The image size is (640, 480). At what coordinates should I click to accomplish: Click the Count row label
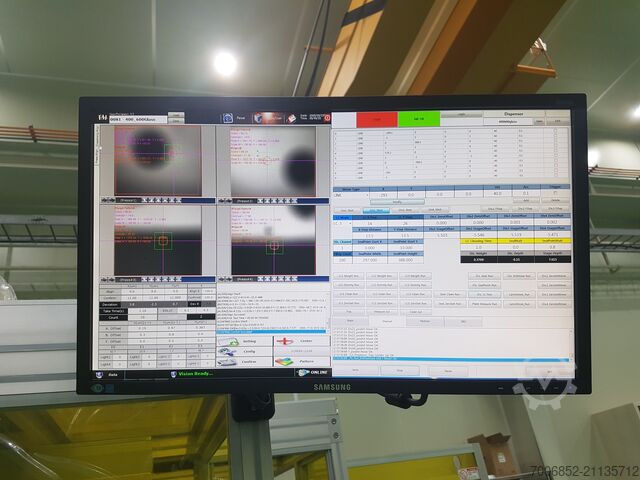point(113,317)
